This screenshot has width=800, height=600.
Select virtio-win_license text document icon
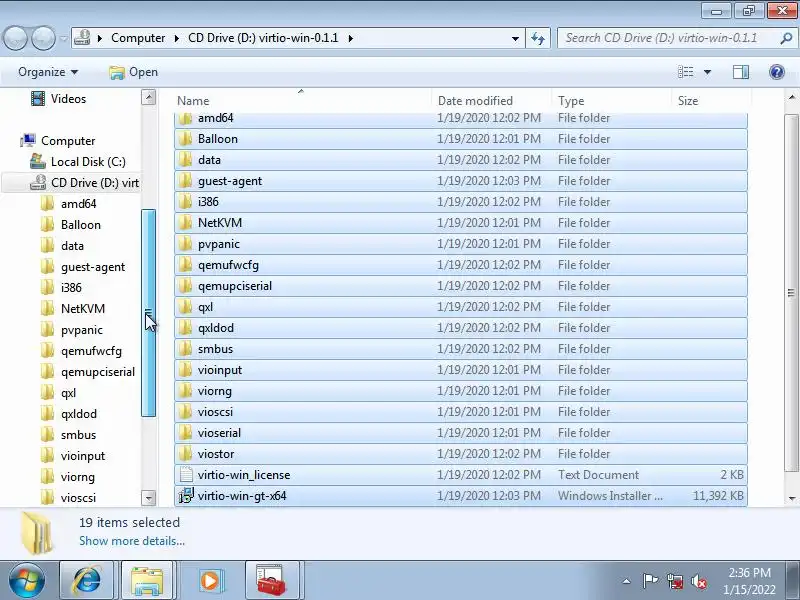coord(186,474)
